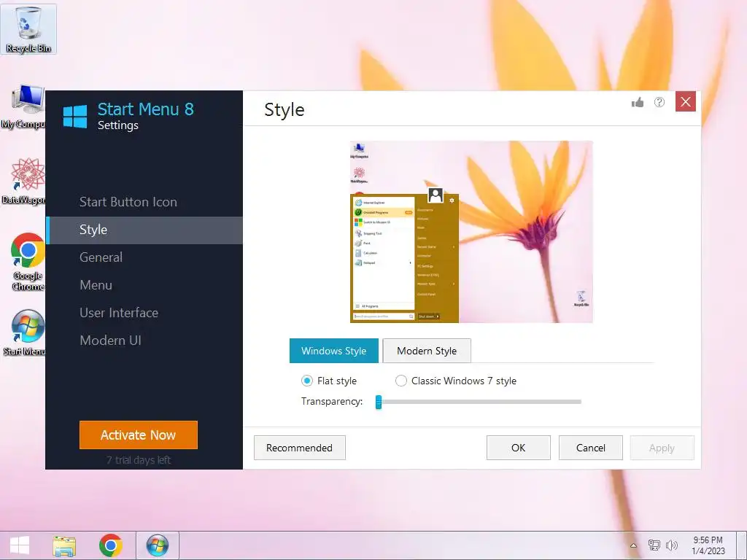The width and height of the screenshot is (747, 560).
Task: Select the Google Chrome desktop shortcut
Action: point(28,261)
